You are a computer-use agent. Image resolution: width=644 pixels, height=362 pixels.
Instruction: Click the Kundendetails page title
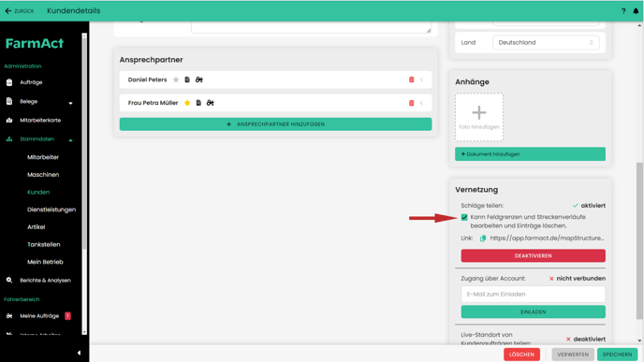74,10
